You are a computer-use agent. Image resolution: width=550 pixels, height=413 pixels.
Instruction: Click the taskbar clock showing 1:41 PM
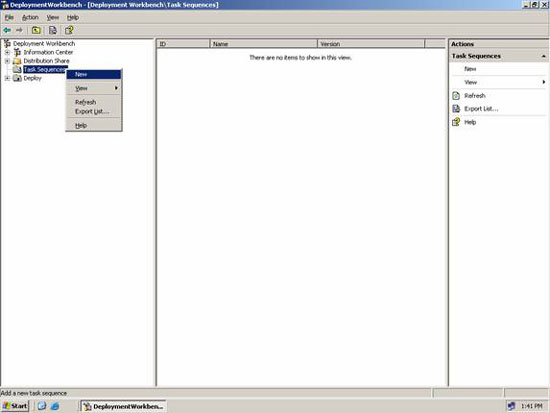point(531,406)
